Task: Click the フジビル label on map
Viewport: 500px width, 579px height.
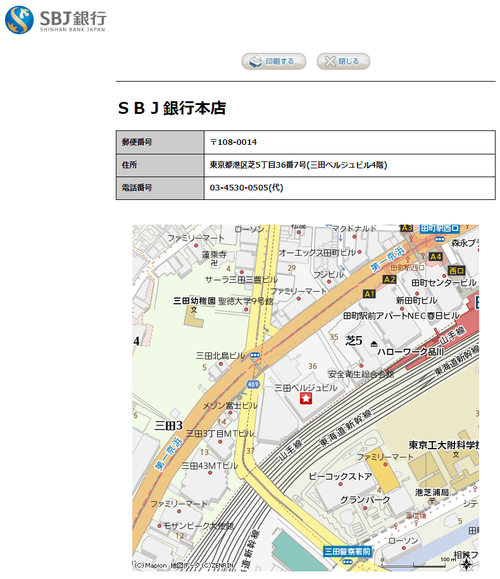Action: pyautogui.click(x=328, y=274)
